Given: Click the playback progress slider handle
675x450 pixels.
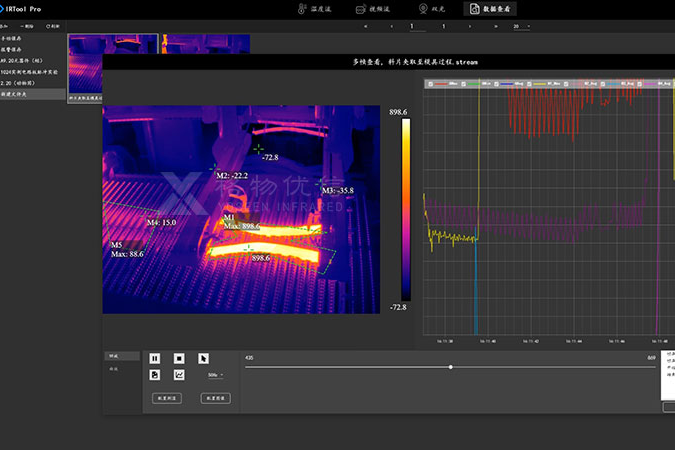Looking at the screenshot, I should click(451, 367).
